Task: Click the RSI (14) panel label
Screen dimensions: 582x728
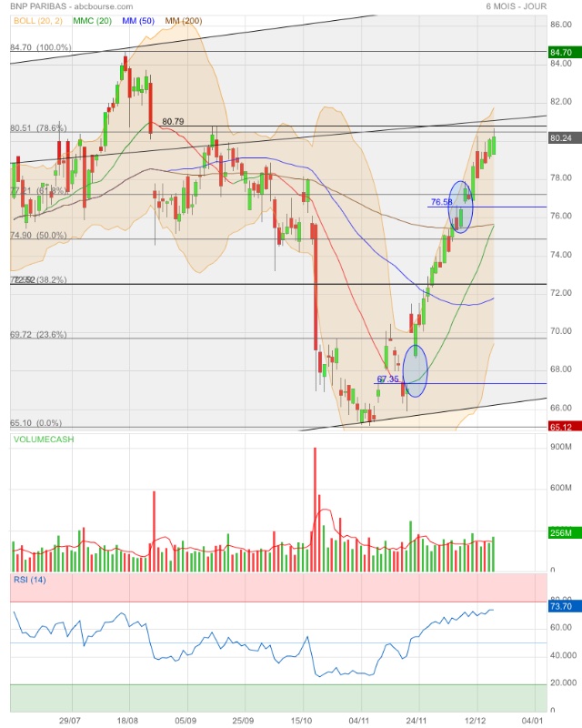Action: (x=30, y=580)
